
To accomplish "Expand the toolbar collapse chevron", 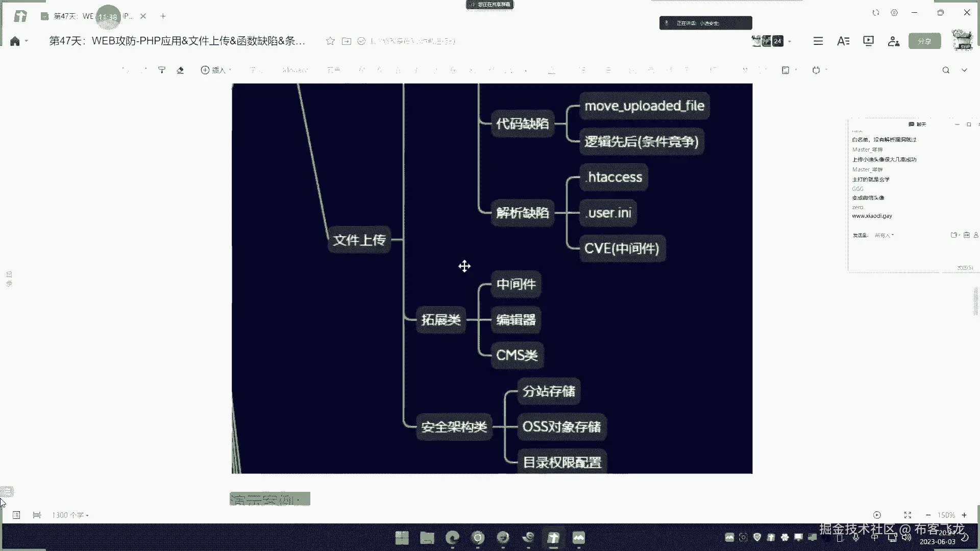I will click(x=964, y=70).
